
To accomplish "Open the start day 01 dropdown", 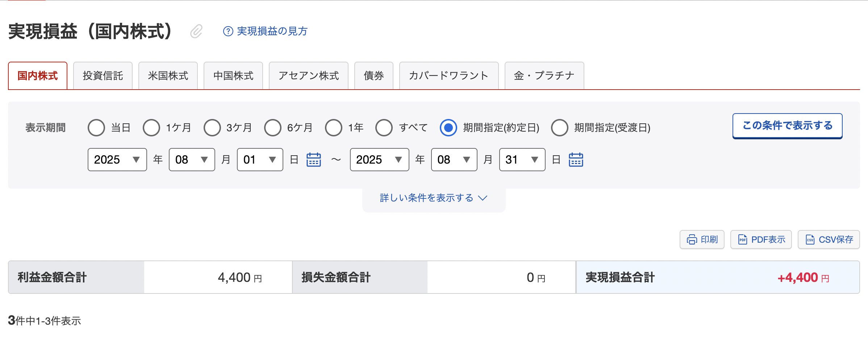I will click(260, 160).
